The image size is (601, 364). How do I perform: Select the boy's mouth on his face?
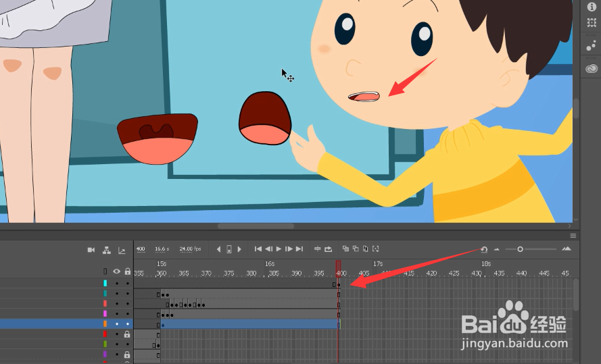pyautogui.click(x=364, y=97)
